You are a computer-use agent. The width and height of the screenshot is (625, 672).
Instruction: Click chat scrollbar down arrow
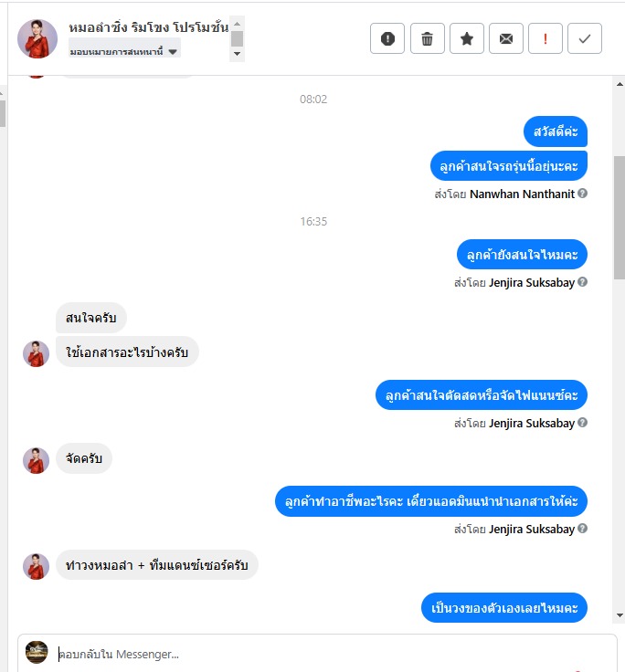click(x=620, y=615)
